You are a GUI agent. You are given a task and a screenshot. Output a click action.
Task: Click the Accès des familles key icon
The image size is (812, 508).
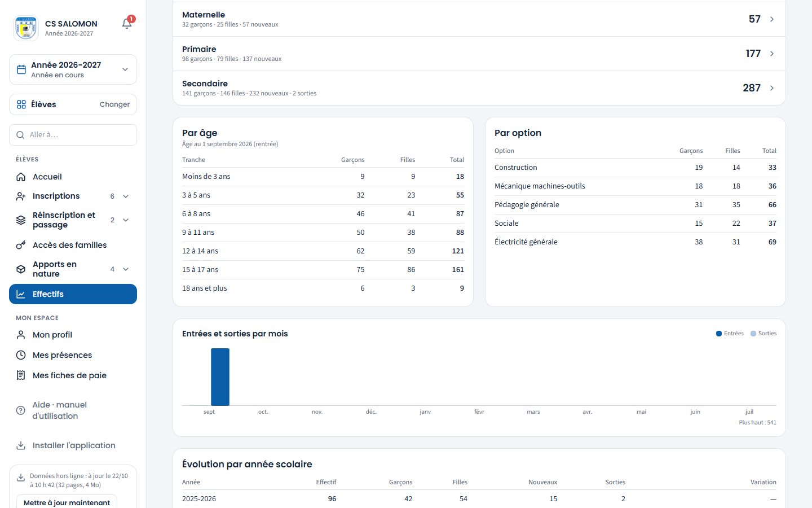(21, 245)
